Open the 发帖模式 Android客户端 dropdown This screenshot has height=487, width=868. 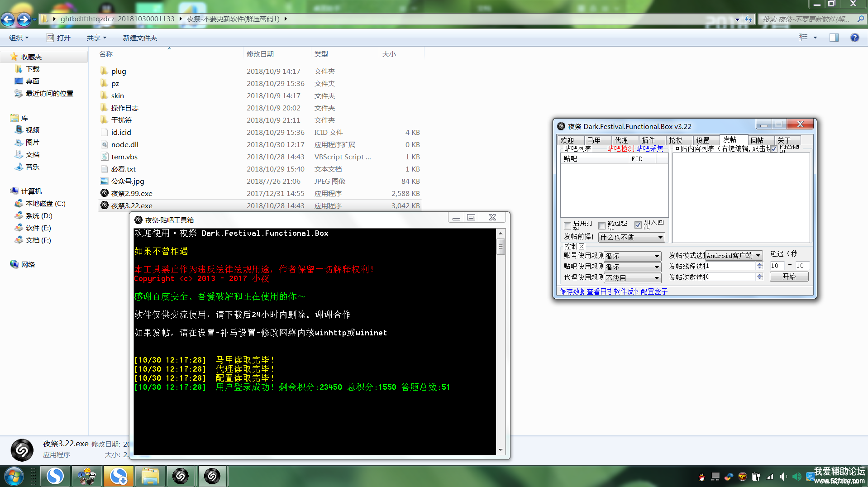[734, 256]
